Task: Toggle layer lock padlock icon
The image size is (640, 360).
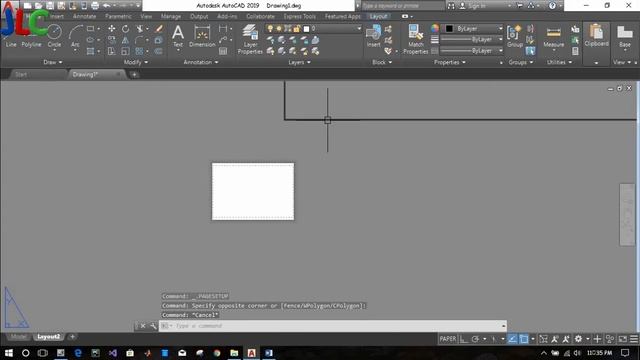Action: (297, 29)
